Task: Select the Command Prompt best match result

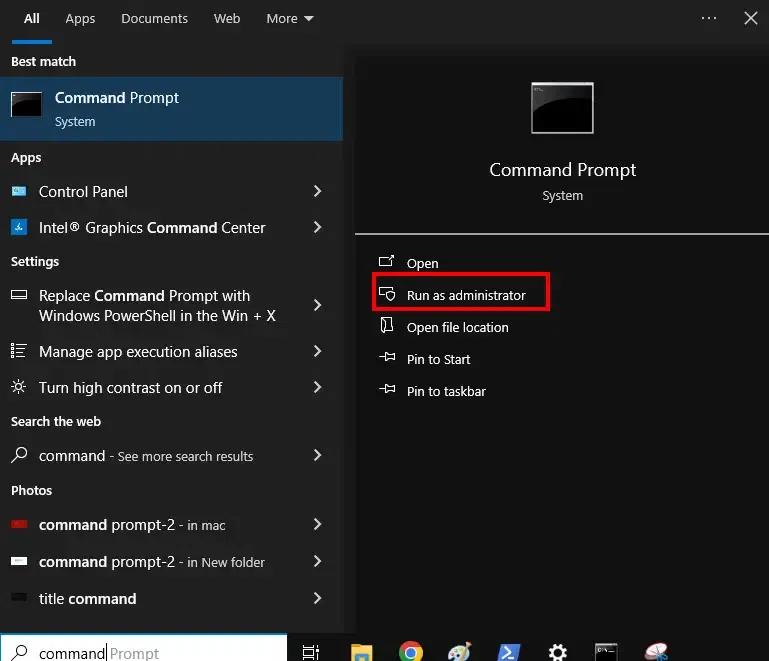Action: pyautogui.click(x=171, y=108)
